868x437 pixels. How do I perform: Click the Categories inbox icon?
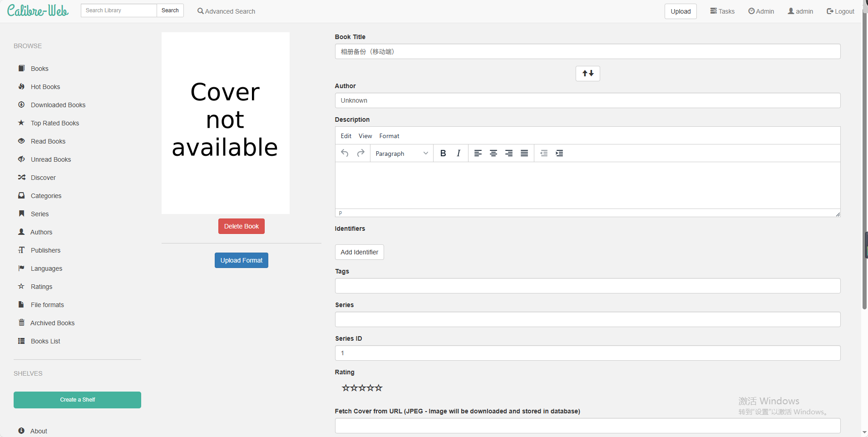21,195
